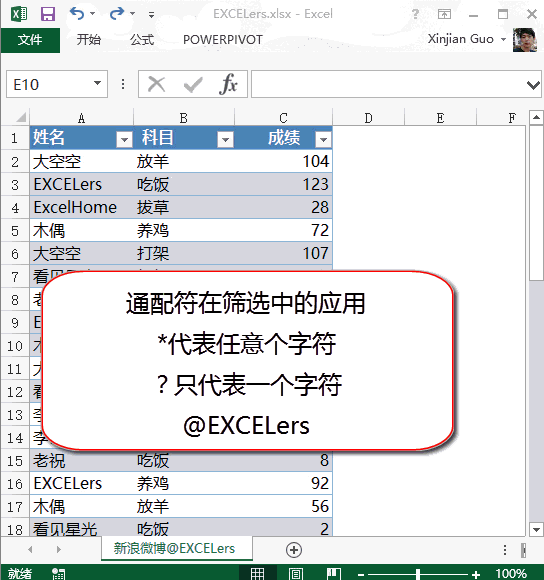This screenshot has width=544, height=580.
Task: Click the Xinjian Guo account name
Action: pos(460,39)
